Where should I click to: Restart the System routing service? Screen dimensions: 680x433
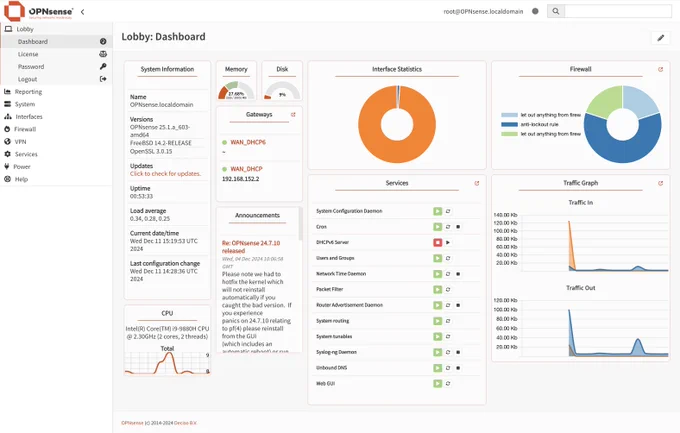pyautogui.click(x=448, y=321)
